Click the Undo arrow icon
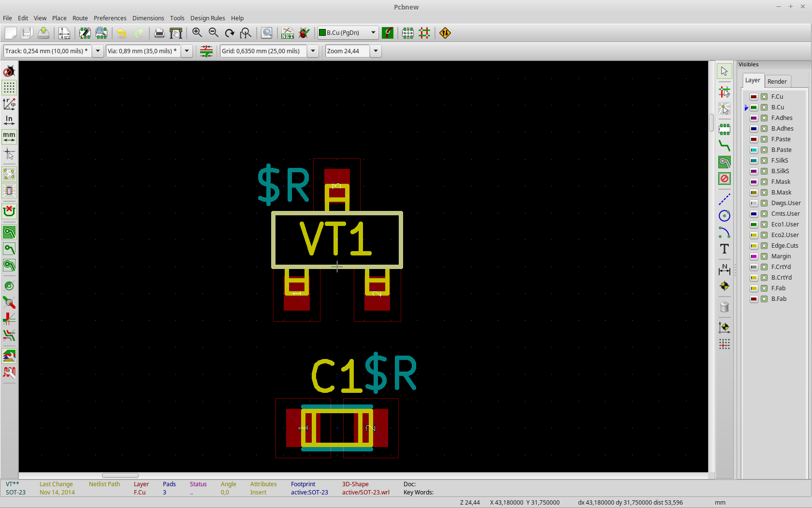Screen dimensions: 812x508 coord(121,33)
